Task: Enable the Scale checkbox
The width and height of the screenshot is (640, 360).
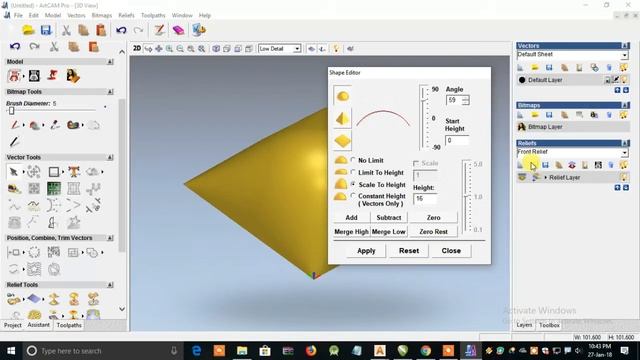Action: click(x=416, y=163)
